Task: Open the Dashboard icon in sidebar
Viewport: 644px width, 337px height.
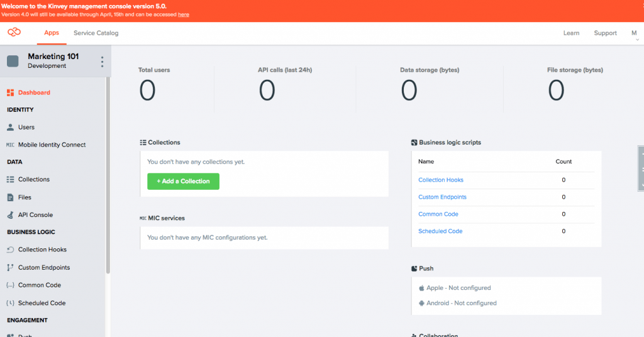Action: 10,92
